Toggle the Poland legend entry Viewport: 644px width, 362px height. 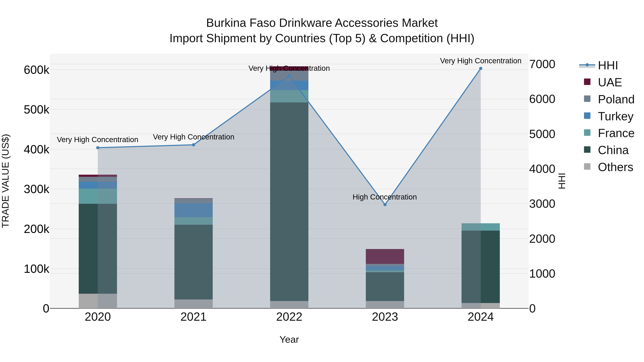609,99
